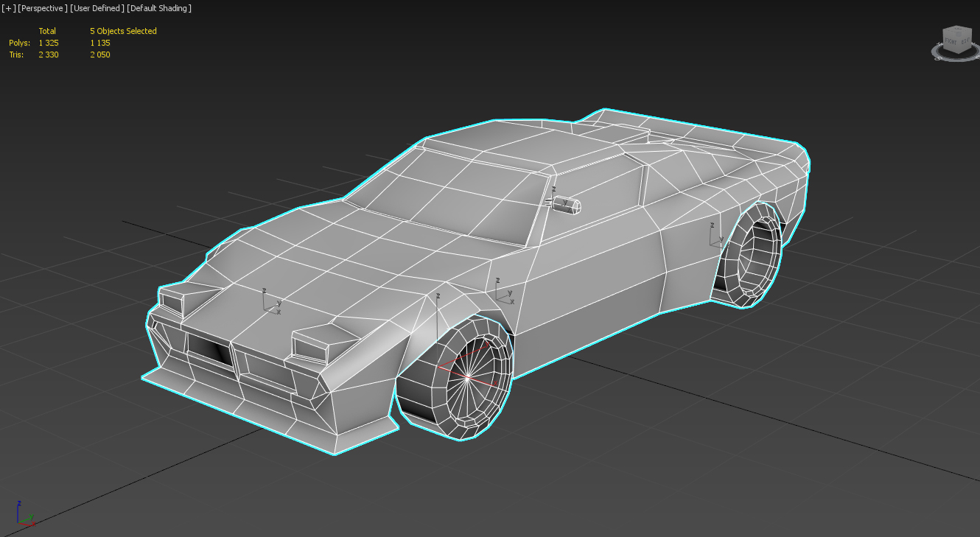980x537 pixels.
Task: Select the side mirror on the car door
Action: (567, 205)
